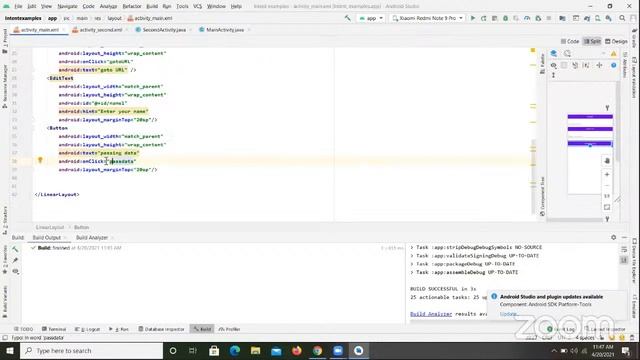Click the Windows search box on the taskbar
Viewport: 640px width, 360px height.
click(x=91, y=351)
